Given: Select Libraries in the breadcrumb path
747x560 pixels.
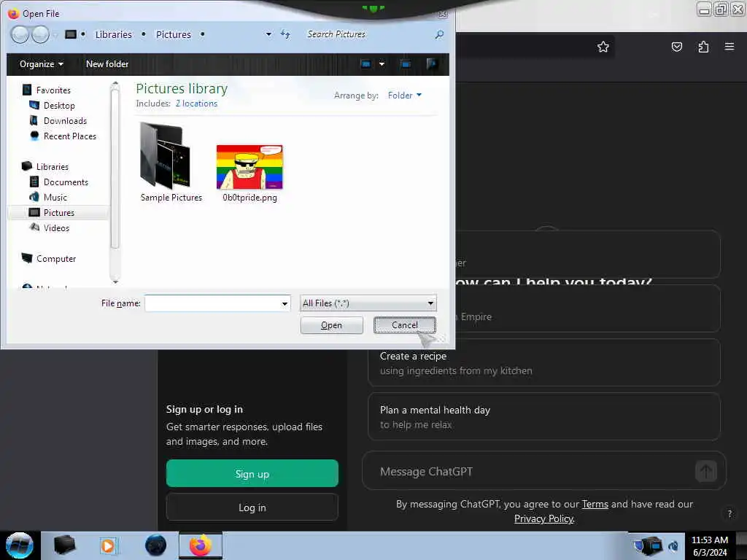Looking at the screenshot, I should click(113, 35).
